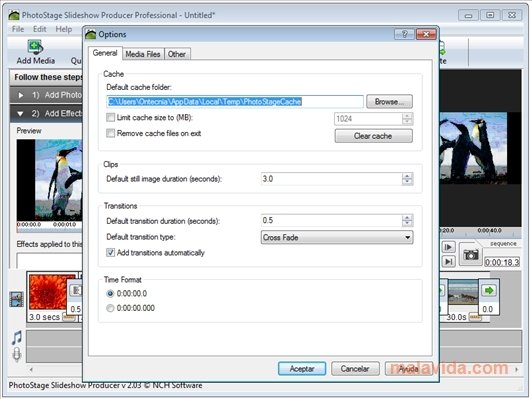
Task: Switch to the General tab
Action: pyautogui.click(x=105, y=53)
